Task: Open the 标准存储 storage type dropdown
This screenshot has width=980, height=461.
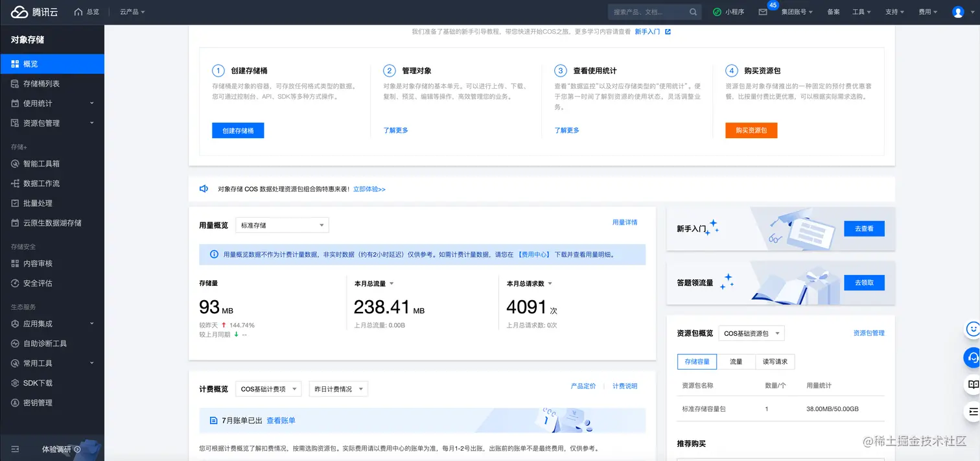Action: pyautogui.click(x=282, y=225)
